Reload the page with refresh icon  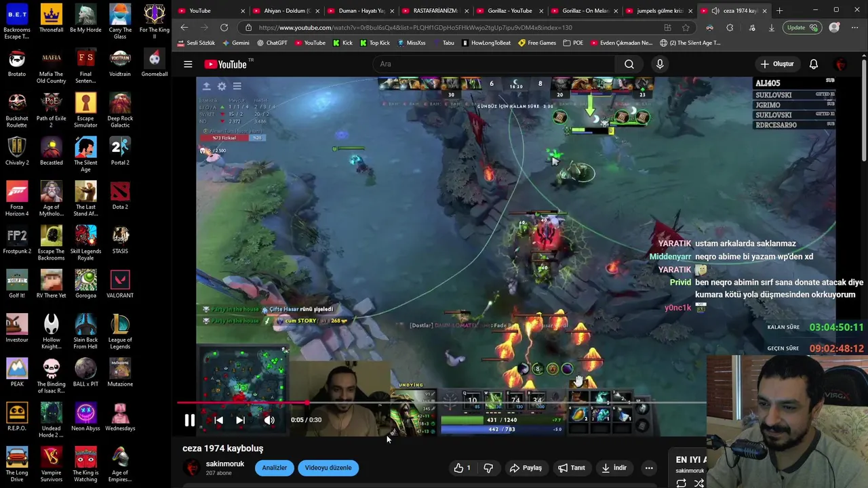(224, 27)
